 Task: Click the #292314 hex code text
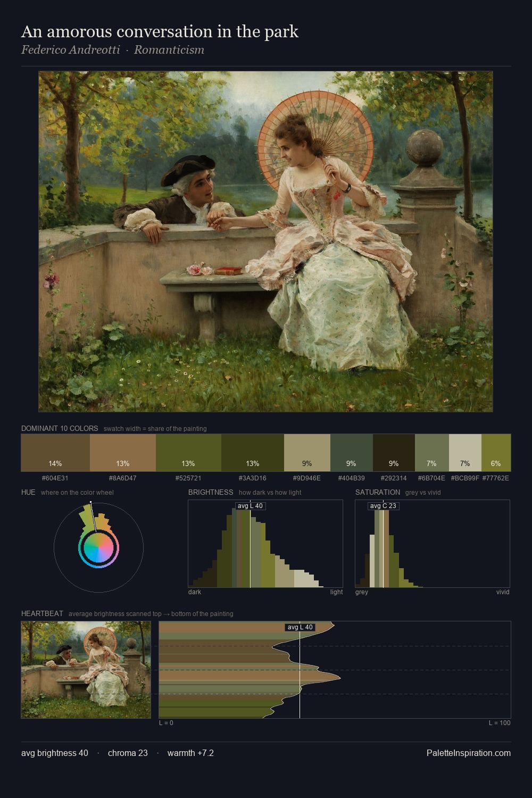(394, 478)
